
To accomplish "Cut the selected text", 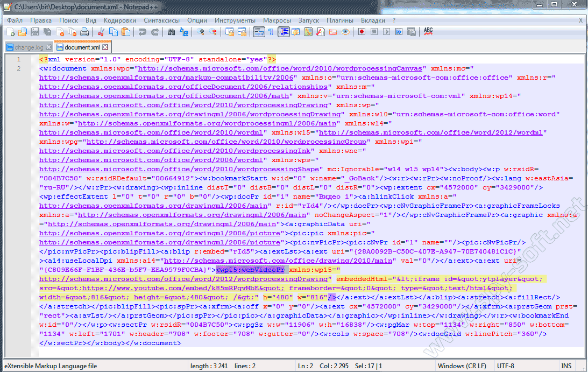I will (101, 32).
